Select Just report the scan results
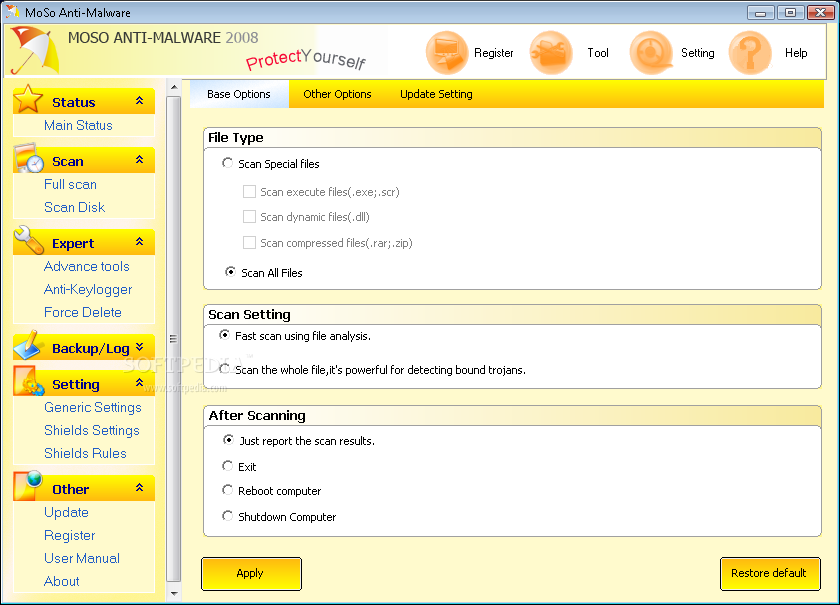Screen dimensions: 840x605 coord(228,440)
